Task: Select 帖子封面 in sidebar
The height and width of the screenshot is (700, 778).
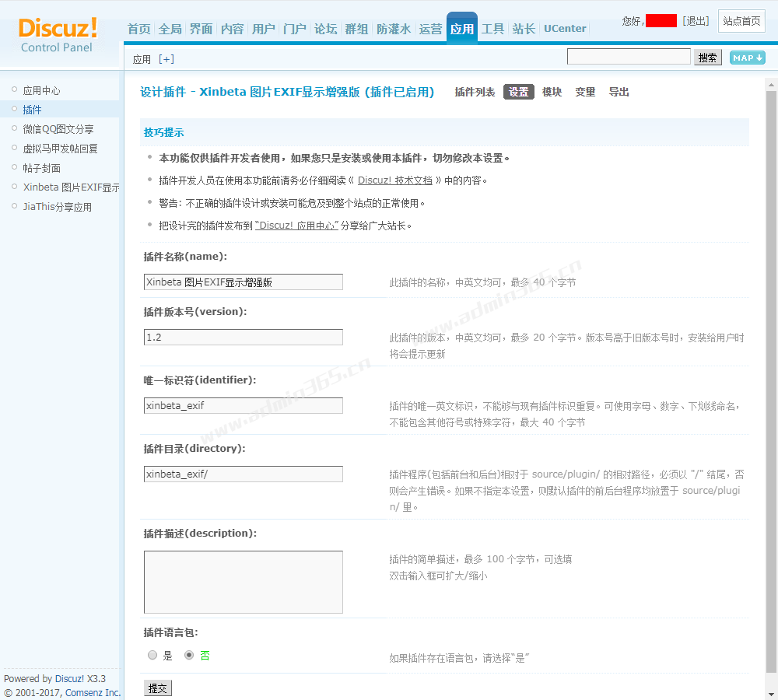Action: coord(42,168)
